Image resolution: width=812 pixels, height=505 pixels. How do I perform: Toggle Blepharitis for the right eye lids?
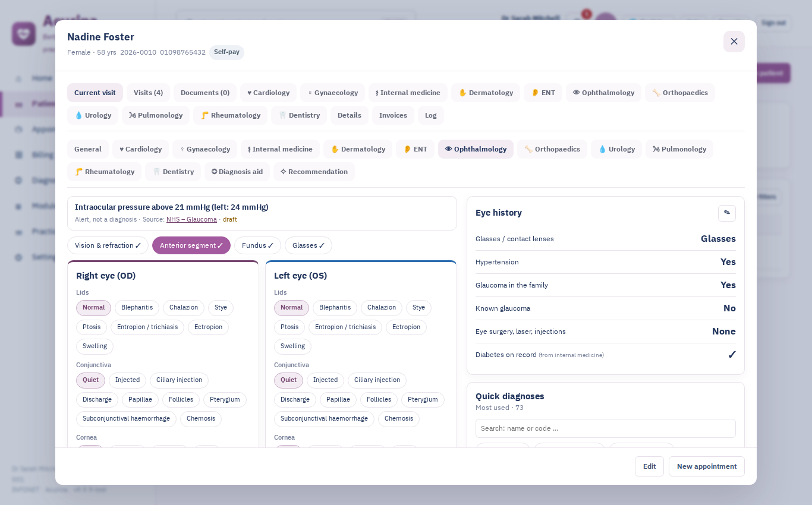point(137,308)
